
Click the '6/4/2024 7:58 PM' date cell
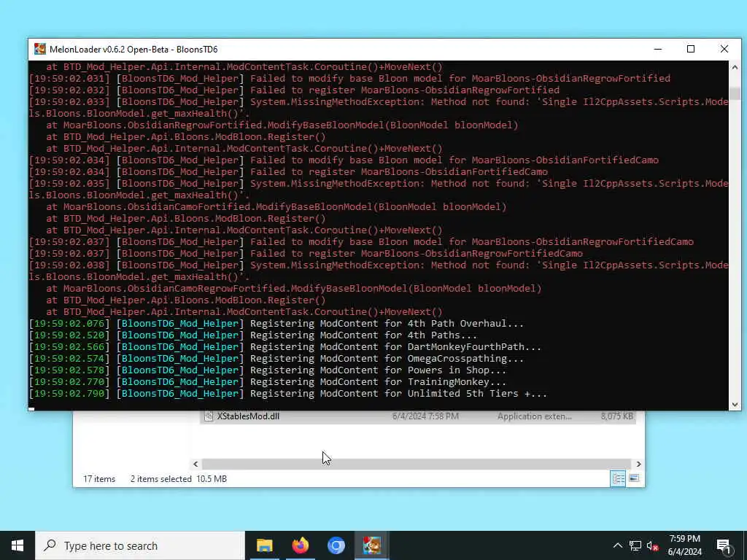tap(425, 416)
